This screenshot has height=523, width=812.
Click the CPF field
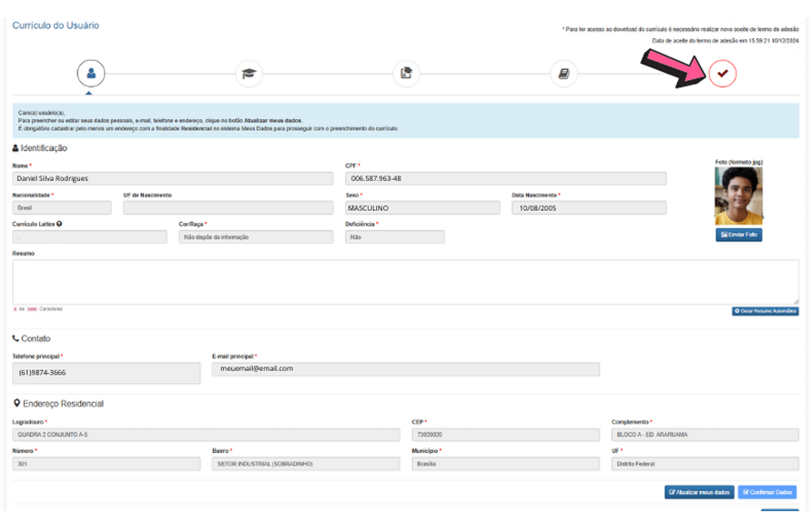tap(506, 178)
